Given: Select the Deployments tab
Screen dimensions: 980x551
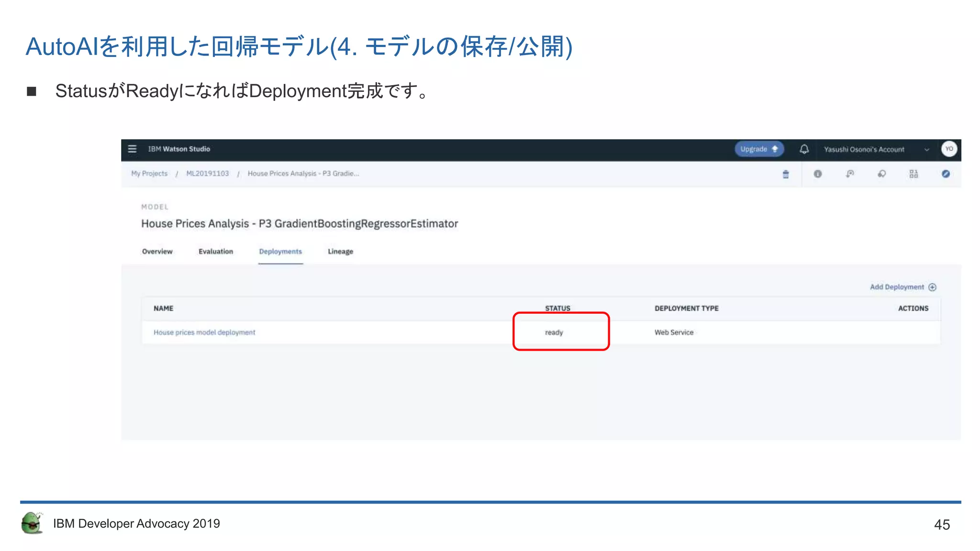Looking at the screenshot, I should pos(280,252).
